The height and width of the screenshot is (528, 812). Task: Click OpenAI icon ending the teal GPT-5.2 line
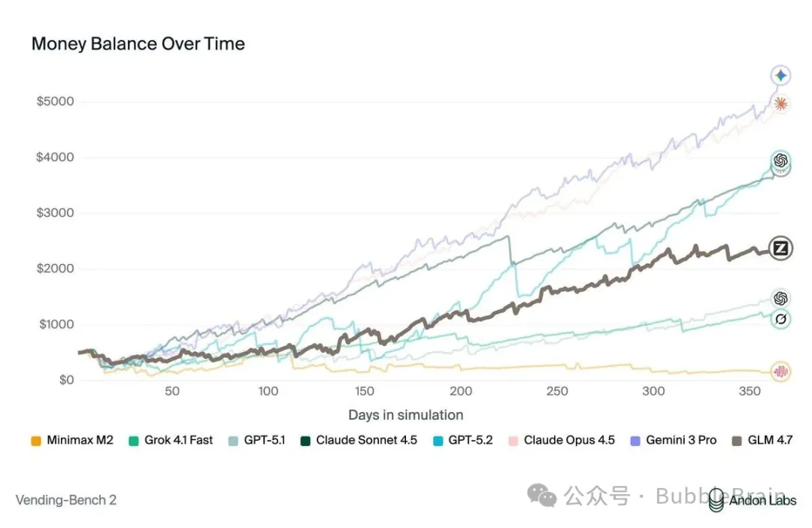tap(781, 160)
